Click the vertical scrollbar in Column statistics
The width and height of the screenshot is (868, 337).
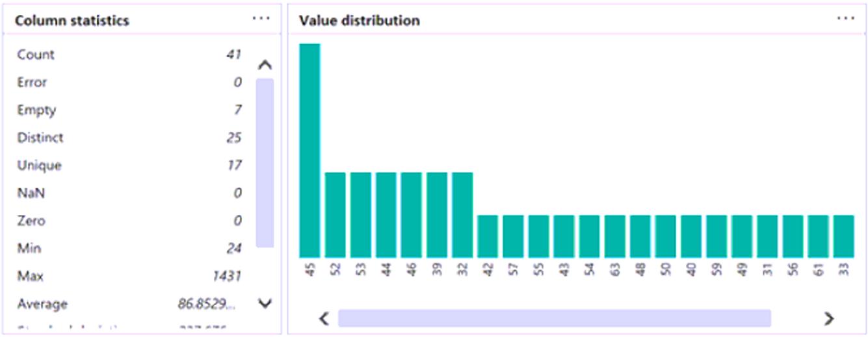pos(265,162)
